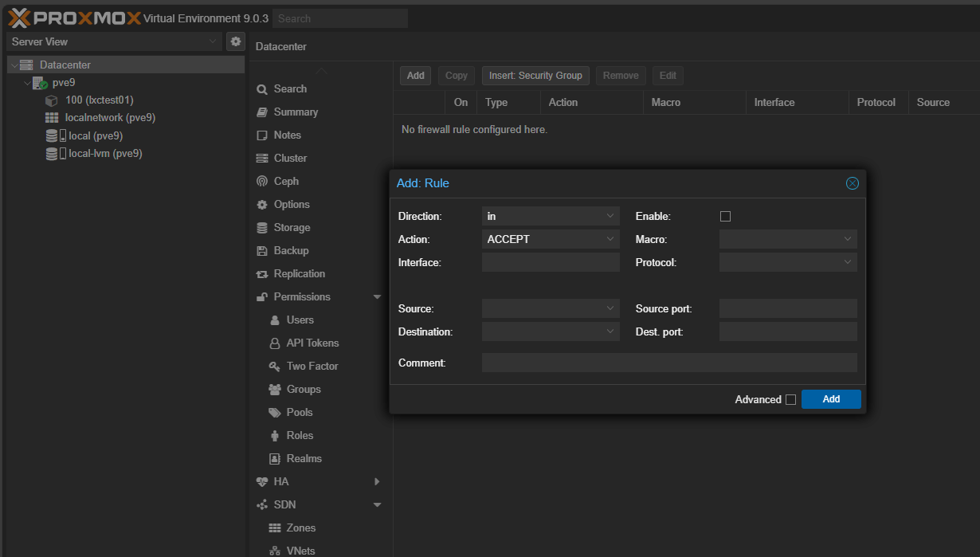
Task: Go to the Replication menu item
Action: (299, 274)
